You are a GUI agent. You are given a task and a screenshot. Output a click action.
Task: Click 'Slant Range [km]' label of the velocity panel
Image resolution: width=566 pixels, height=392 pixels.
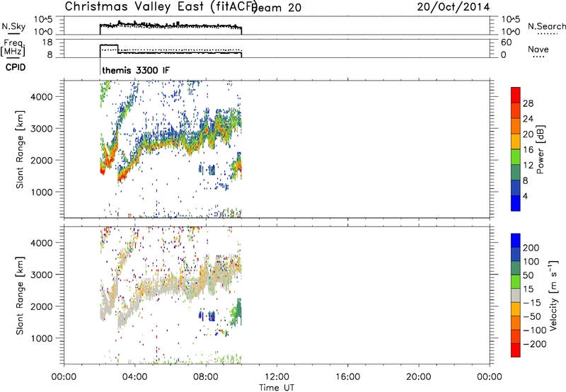pyautogui.click(x=20, y=296)
